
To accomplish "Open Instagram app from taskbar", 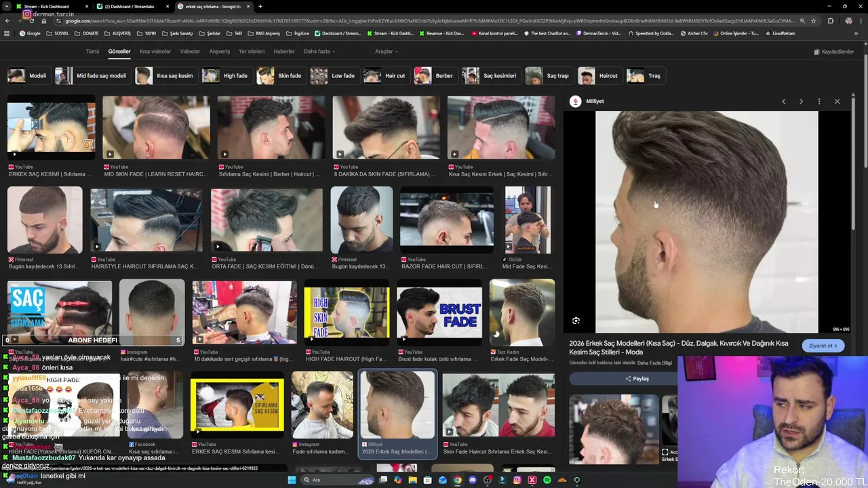I will [x=517, y=480].
